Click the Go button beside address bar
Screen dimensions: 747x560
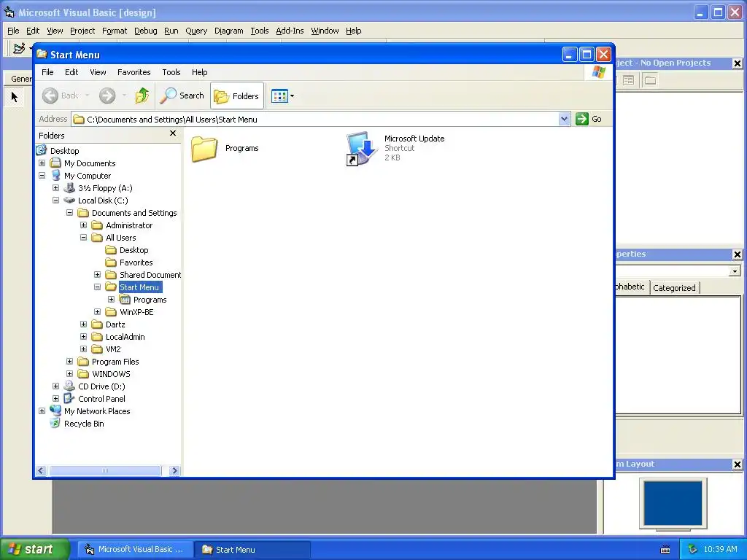[589, 119]
